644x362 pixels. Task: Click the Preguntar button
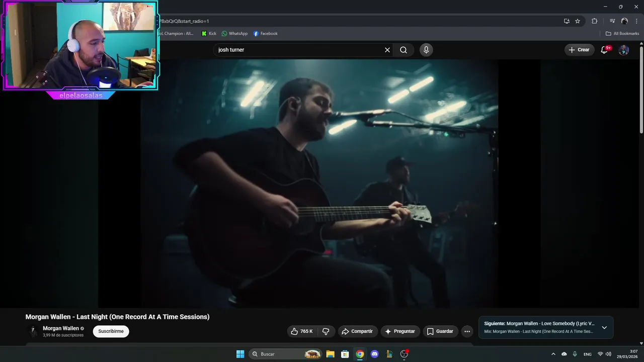(x=400, y=331)
